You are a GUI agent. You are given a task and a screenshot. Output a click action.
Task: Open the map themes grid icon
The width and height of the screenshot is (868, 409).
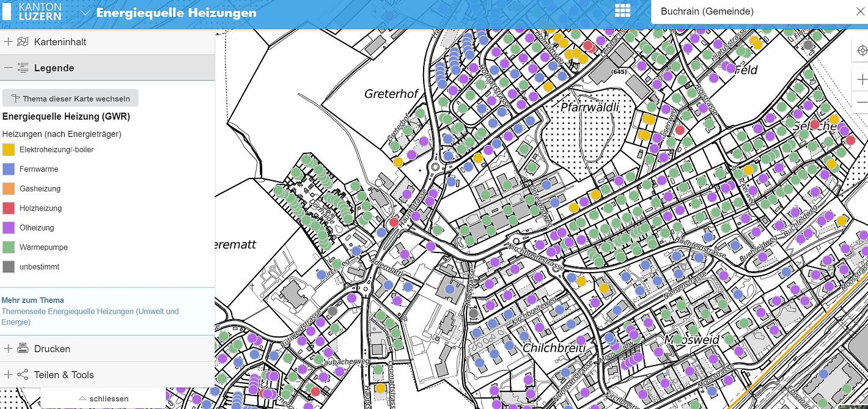coord(622,10)
